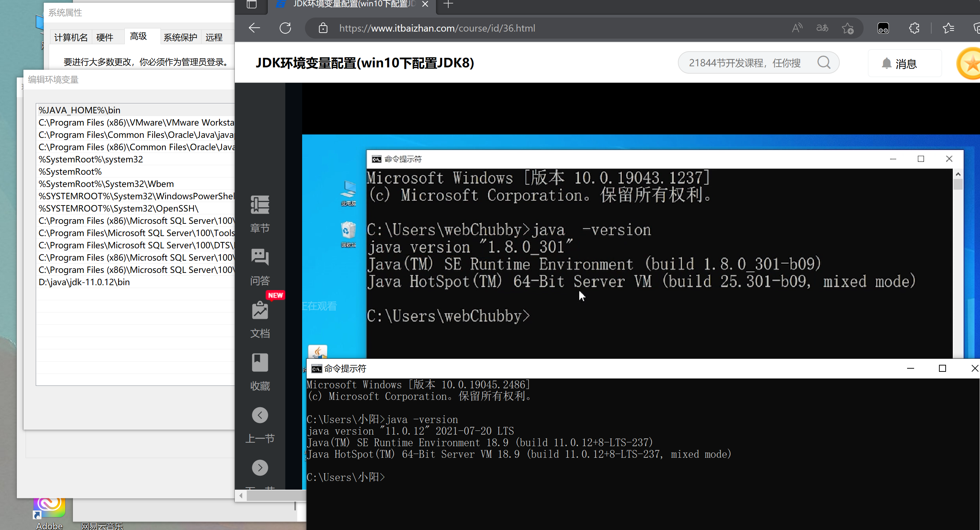
Task: Go to the next lesson arrow
Action: [260, 468]
